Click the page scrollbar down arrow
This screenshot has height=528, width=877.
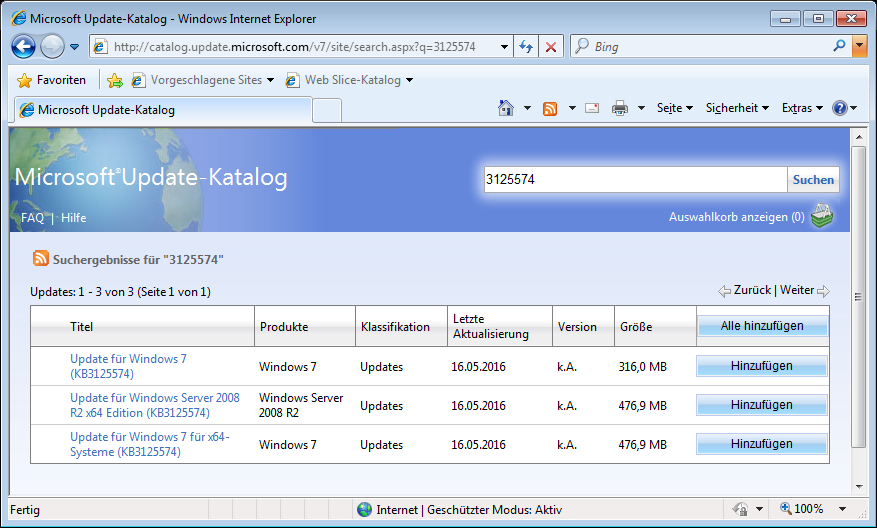(859, 487)
